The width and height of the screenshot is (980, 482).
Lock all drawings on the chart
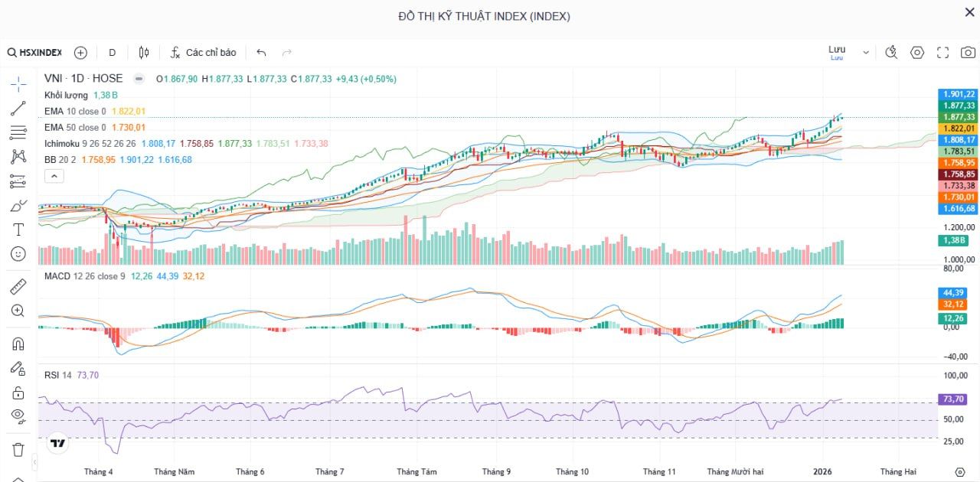pyautogui.click(x=17, y=392)
